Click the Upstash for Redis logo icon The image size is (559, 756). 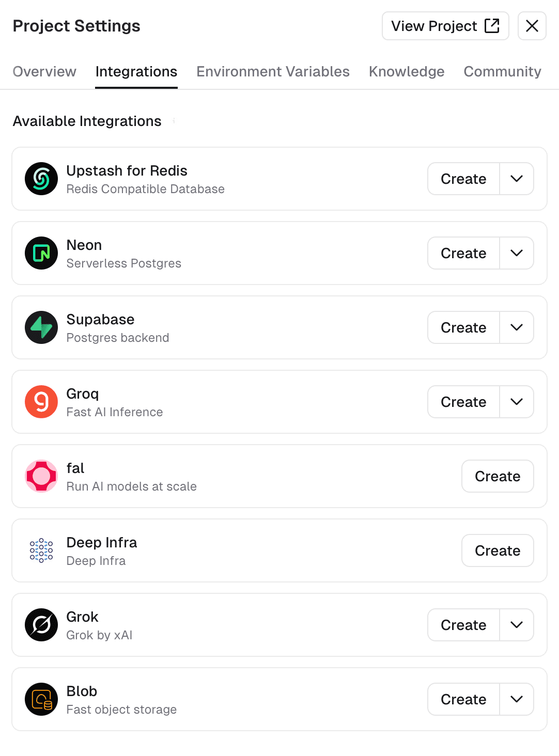coord(41,179)
